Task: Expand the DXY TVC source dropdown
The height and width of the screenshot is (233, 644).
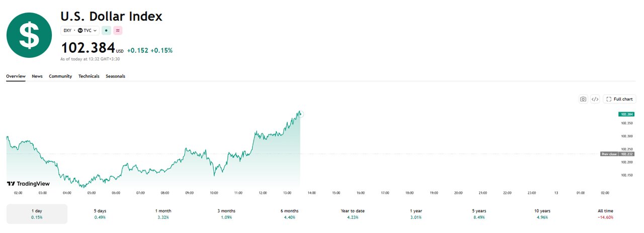Action: click(80, 30)
